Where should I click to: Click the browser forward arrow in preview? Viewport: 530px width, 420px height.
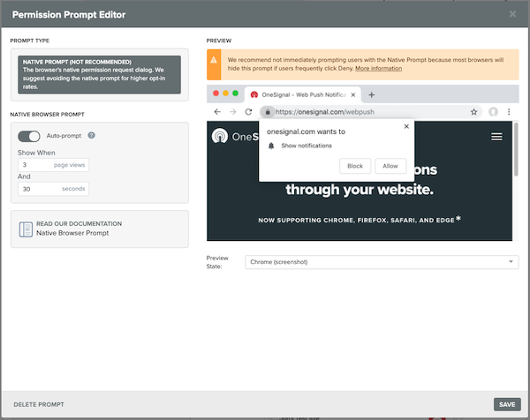coord(233,112)
